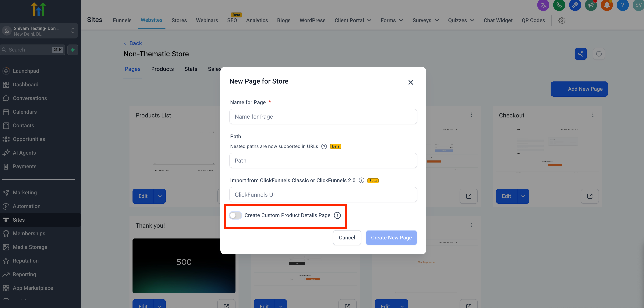This screenshot has width=644, height=308.
Task: Click the info icon beside ClickFunnels import
Action: pos(361,180)
